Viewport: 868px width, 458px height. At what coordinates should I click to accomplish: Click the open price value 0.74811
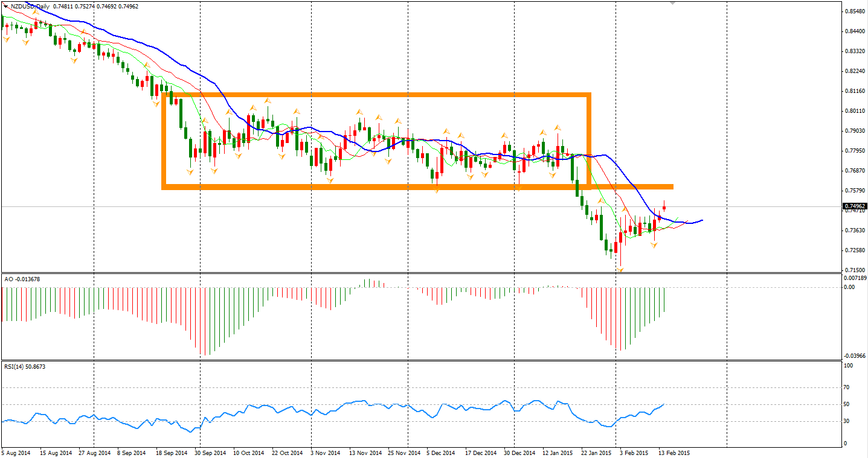[63, 6]
